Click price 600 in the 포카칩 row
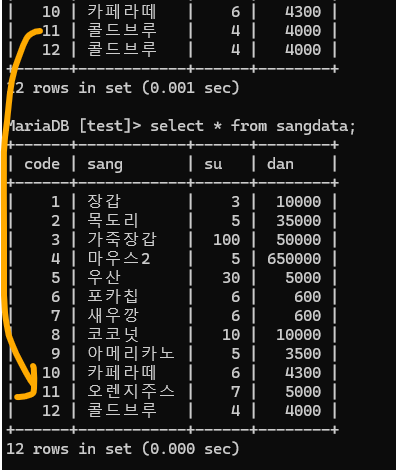The width and height of the screenshot is (396, 470). tap(308, 297)
